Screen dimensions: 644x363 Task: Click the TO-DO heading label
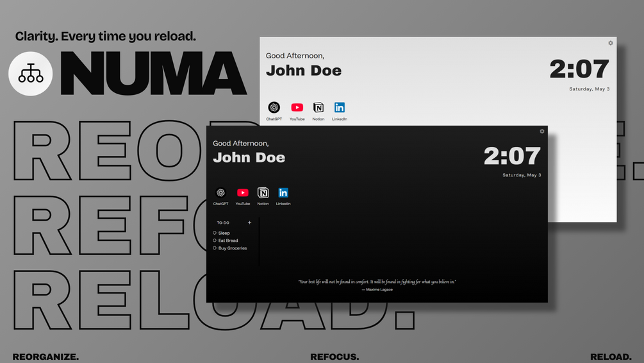(x=223, y=223)
